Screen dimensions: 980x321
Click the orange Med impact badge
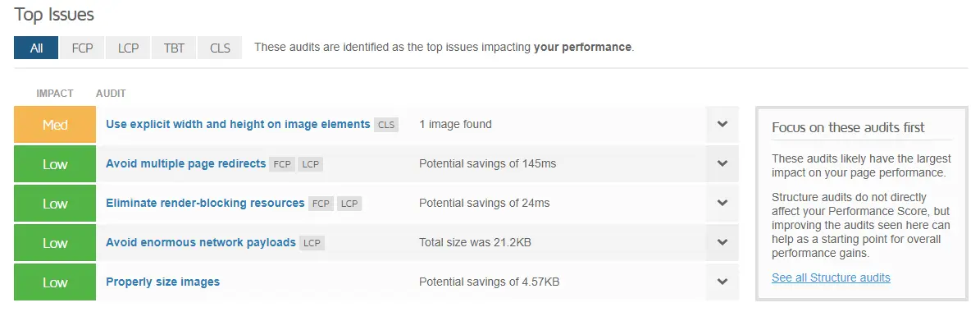click(55, 125)
